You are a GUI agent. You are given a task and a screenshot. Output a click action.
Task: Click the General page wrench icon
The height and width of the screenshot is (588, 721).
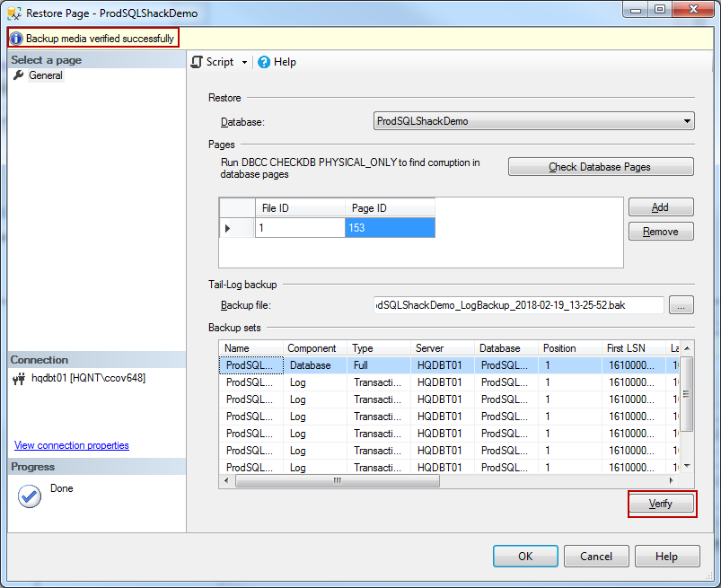19,75
